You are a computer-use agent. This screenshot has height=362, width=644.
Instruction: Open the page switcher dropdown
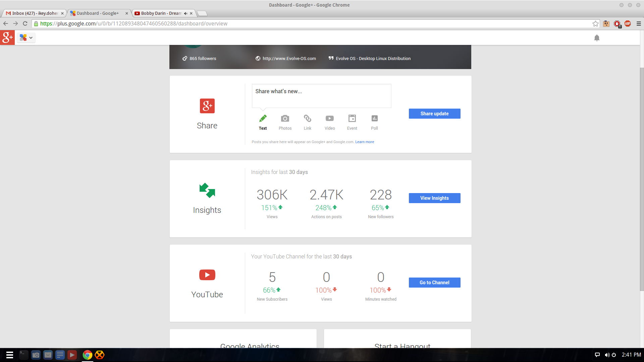[x=26, y=38]
